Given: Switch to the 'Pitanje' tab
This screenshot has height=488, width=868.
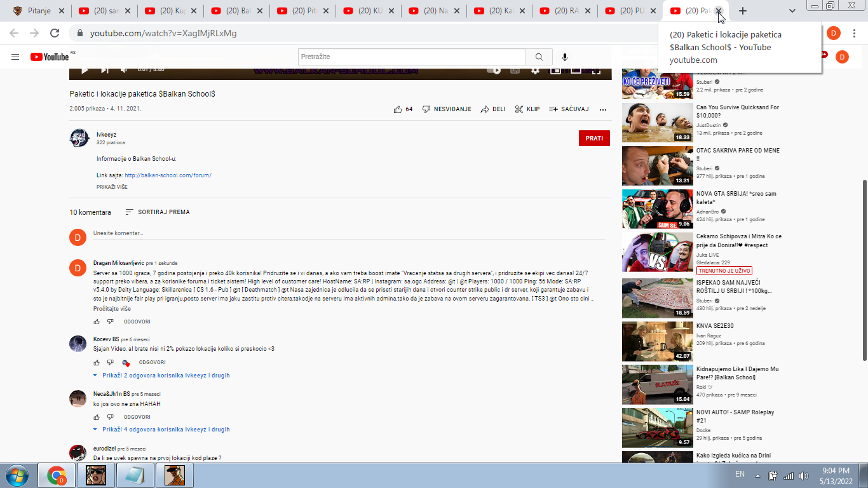Looking at the screenshot, I should 38,11.
